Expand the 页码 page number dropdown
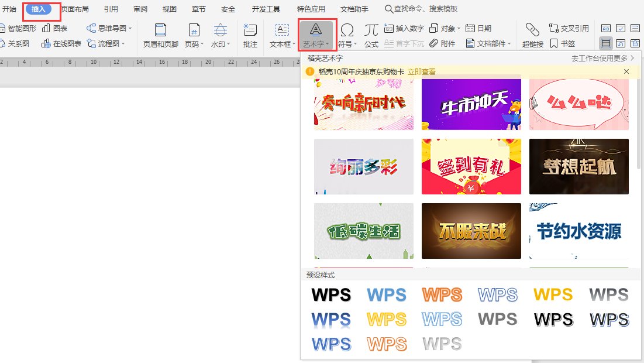Viewport: 644px width, 363px height. tap(194, 43)
